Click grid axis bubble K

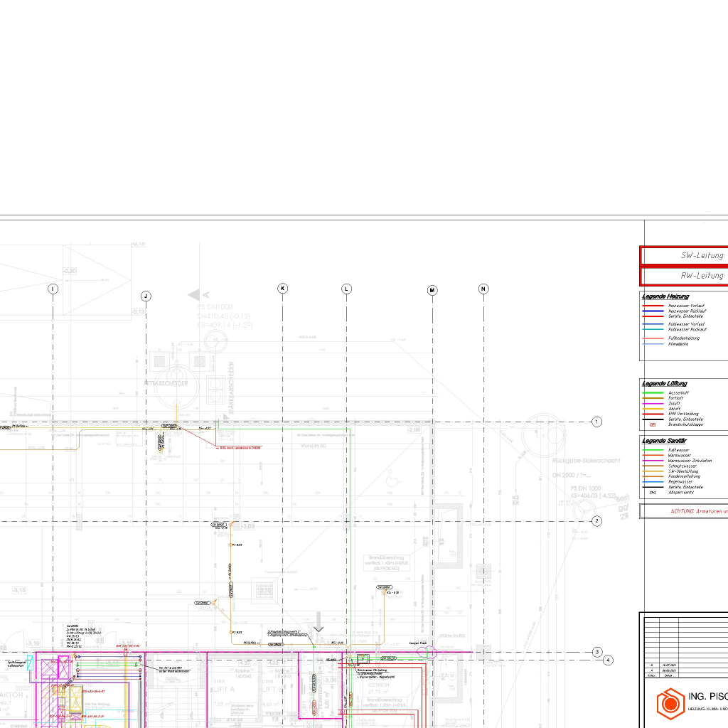[282, 289]
